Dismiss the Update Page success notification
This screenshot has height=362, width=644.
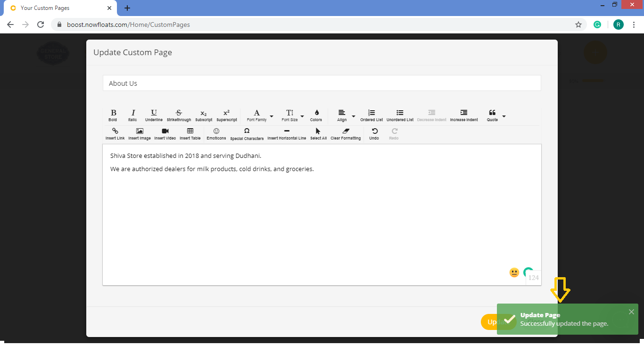pyautogui.click(x=631, y=312)
